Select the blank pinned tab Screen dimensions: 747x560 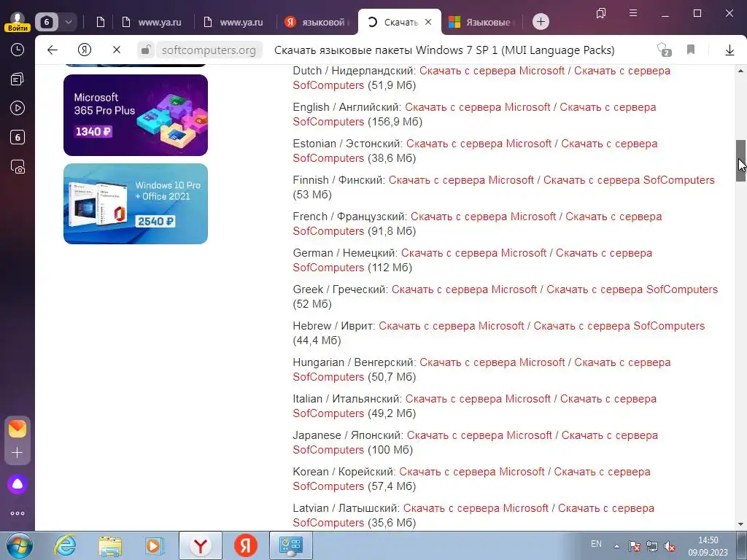[100, 22]
